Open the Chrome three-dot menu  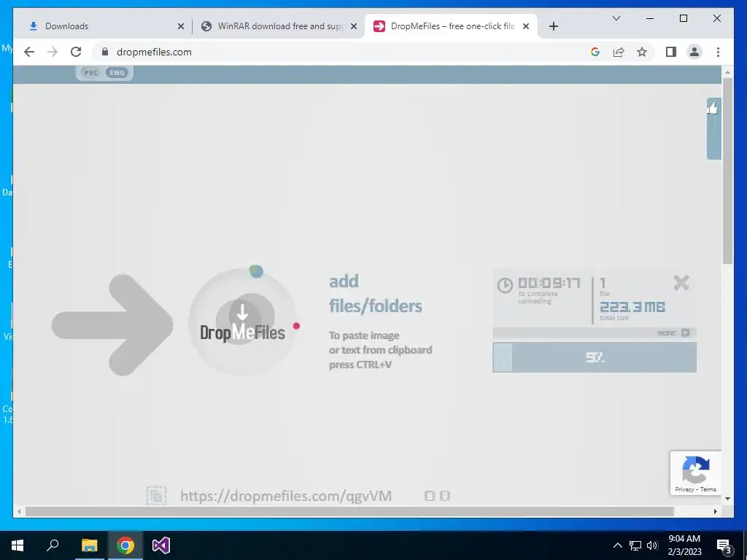click(718, 52)
